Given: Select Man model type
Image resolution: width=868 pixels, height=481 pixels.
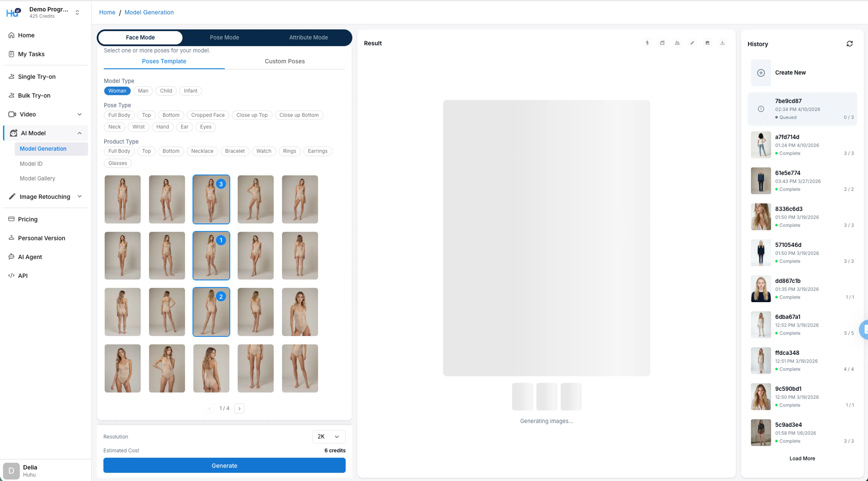Looking at the screenshot, I should pyautogui.click(x=143, y=91).
